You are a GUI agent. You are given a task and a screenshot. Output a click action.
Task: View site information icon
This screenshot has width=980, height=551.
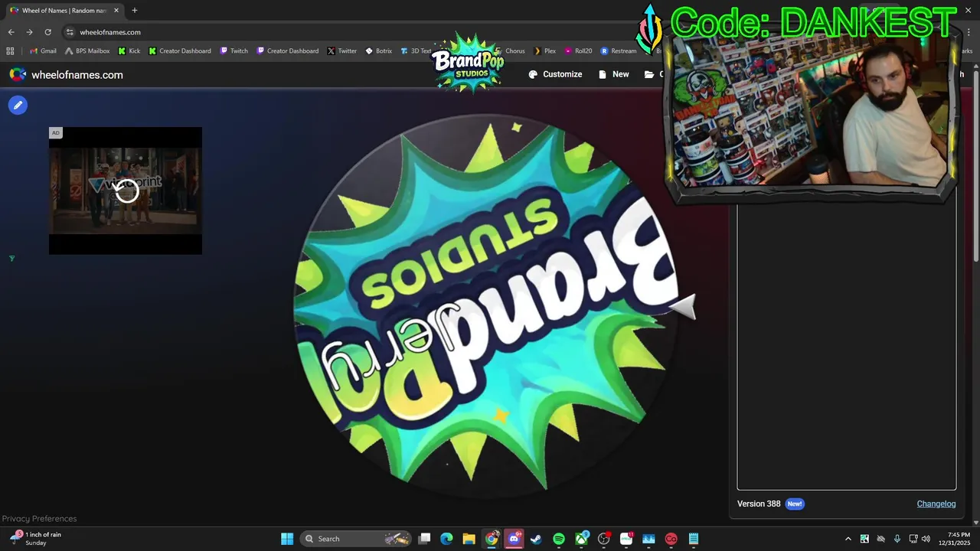coord(70,32)
